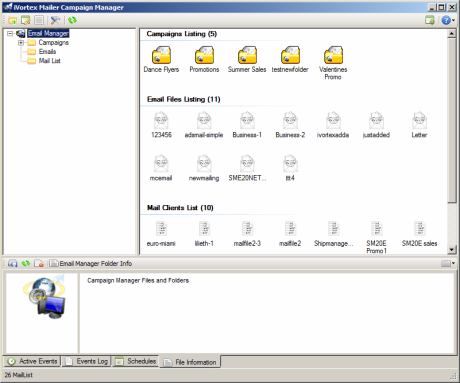Select the newmailing email file
The image size is (460, 383).
[x=204, y=168]
